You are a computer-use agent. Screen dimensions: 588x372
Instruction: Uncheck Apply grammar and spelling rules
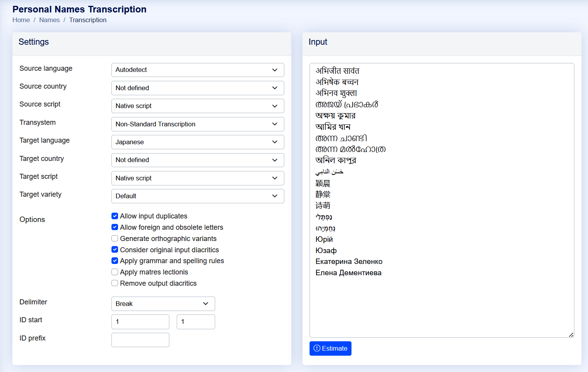[x=115, y=261]
